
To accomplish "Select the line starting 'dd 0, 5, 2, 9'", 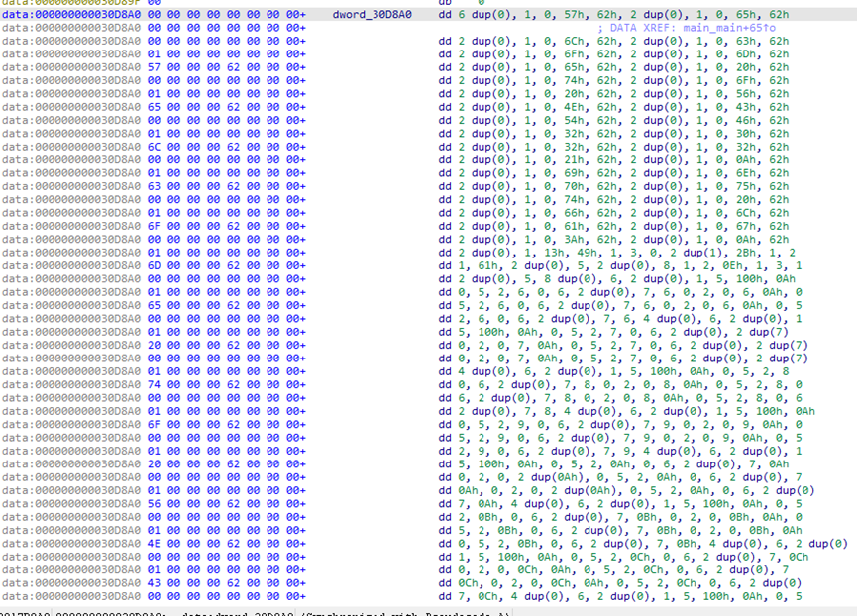I will click(620, 425).
